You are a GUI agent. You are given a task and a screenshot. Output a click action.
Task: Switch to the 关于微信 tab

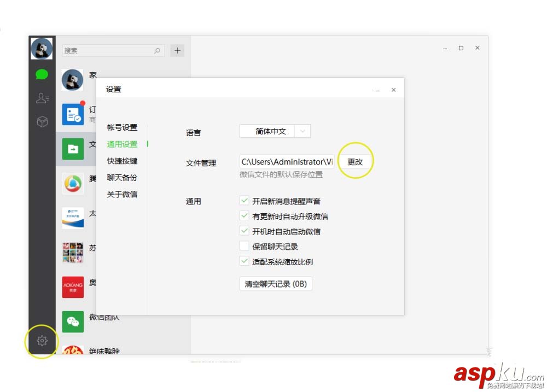(x=121, y=194)
